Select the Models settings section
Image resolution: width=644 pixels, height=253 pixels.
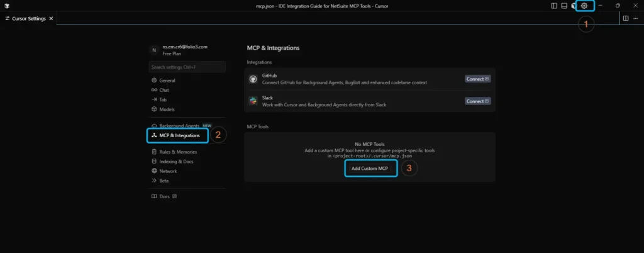tap(167, 109)
